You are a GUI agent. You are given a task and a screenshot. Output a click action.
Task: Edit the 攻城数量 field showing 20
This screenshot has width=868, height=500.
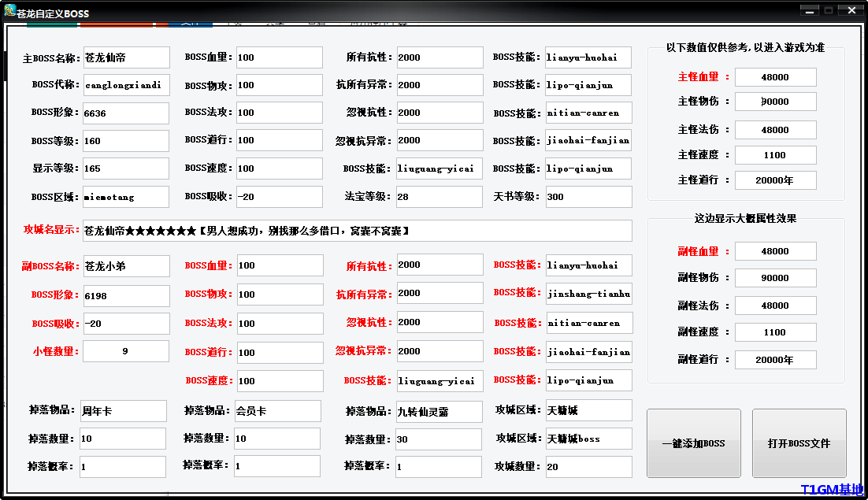tap(589, 467)
